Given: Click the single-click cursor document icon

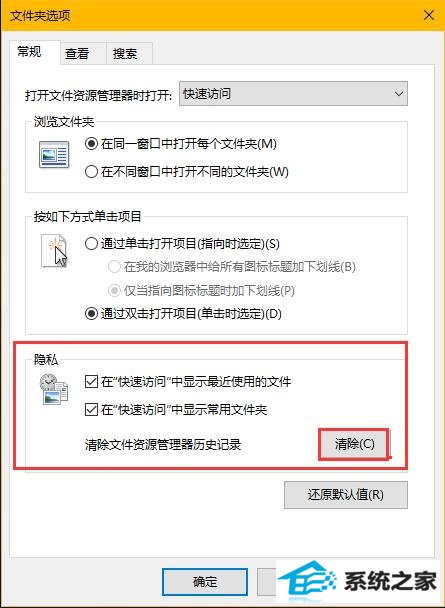Looking at the screenshot, I should [x=54, y=251].
